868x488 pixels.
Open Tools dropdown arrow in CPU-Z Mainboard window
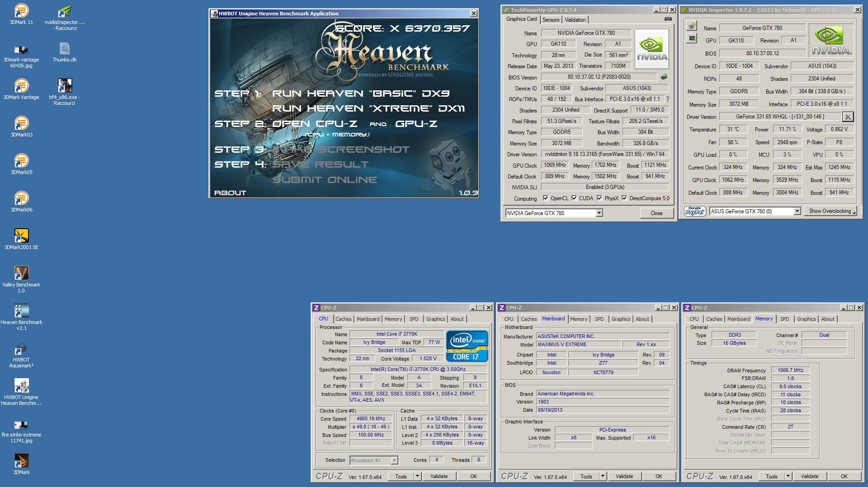[603, 476]
